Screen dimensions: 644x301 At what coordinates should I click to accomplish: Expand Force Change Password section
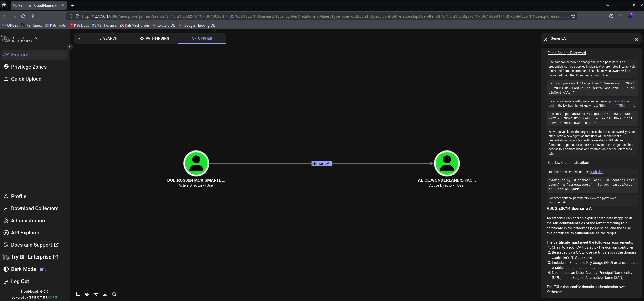(x=567, y=53)
